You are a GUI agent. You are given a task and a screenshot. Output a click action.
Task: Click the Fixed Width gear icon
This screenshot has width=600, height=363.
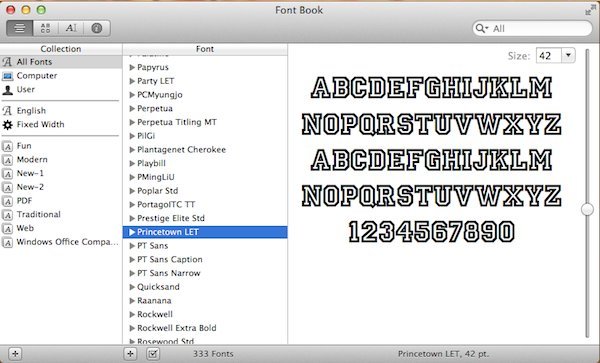(7, 125)
